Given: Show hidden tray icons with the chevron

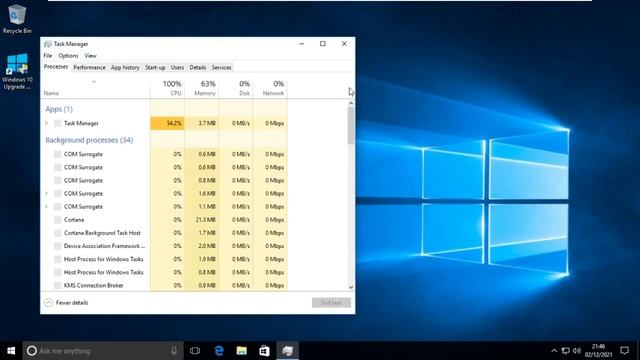Looking at the screenshot, I should coord(554,351).
